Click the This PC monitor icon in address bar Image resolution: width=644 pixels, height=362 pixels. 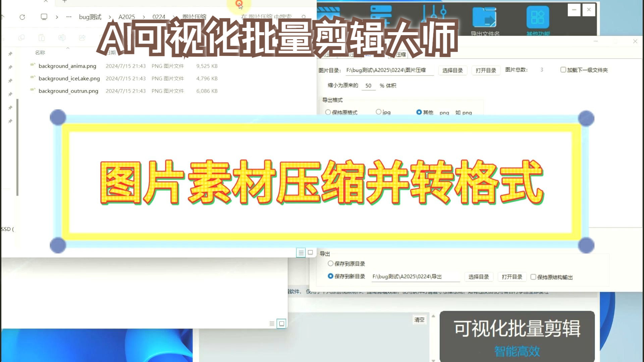[44, 17]
